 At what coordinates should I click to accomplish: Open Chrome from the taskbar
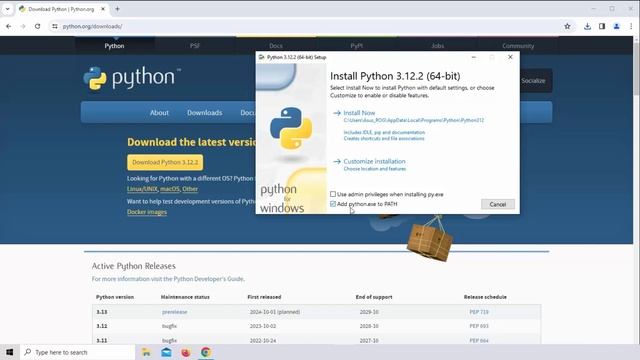click(x=206, y=352)
